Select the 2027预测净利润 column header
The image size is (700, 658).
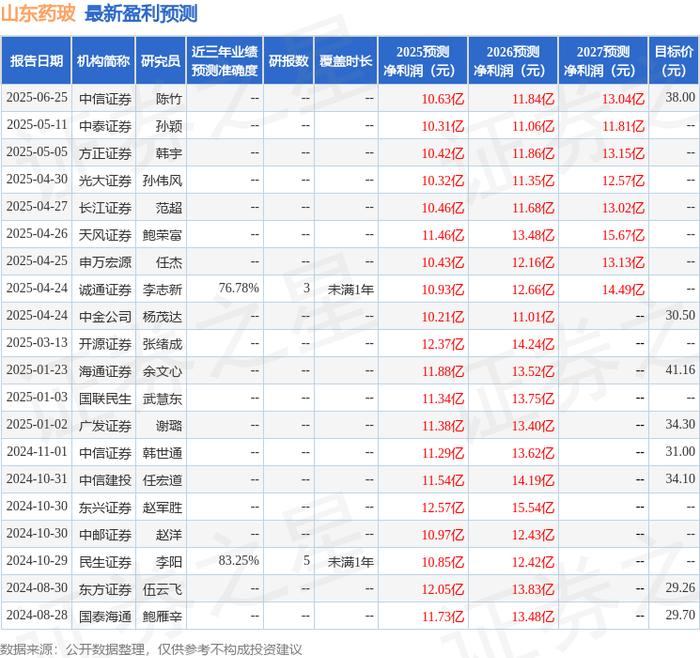point(603,61)
